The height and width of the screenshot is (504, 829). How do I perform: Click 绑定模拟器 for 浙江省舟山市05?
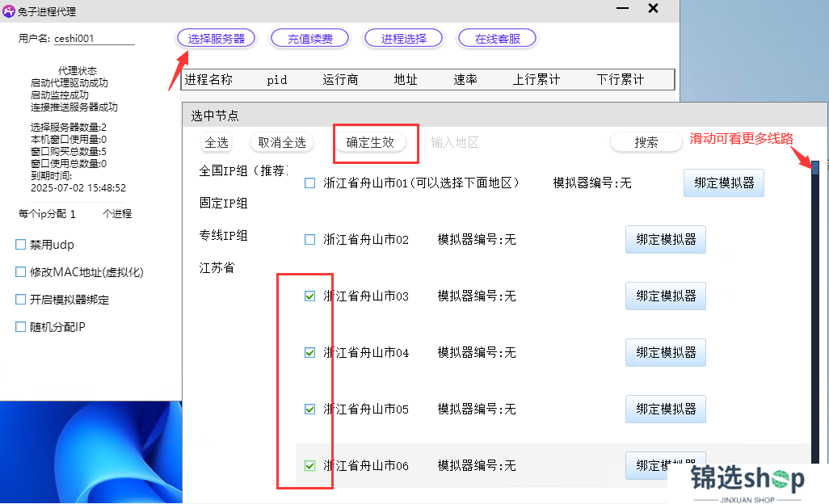point(666,409)
